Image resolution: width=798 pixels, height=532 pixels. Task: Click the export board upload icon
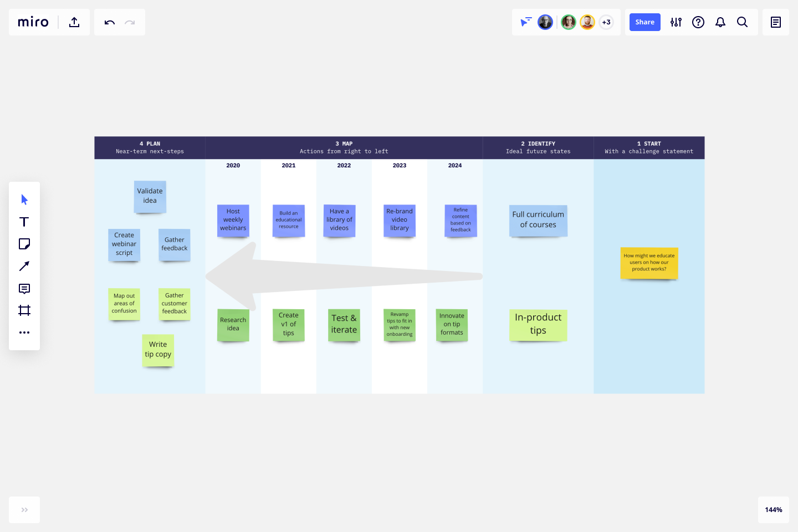click(74, 22)
